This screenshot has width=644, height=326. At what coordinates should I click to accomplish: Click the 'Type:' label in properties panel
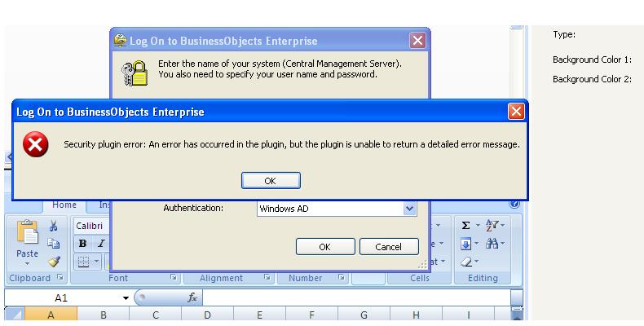pos(564,34)
